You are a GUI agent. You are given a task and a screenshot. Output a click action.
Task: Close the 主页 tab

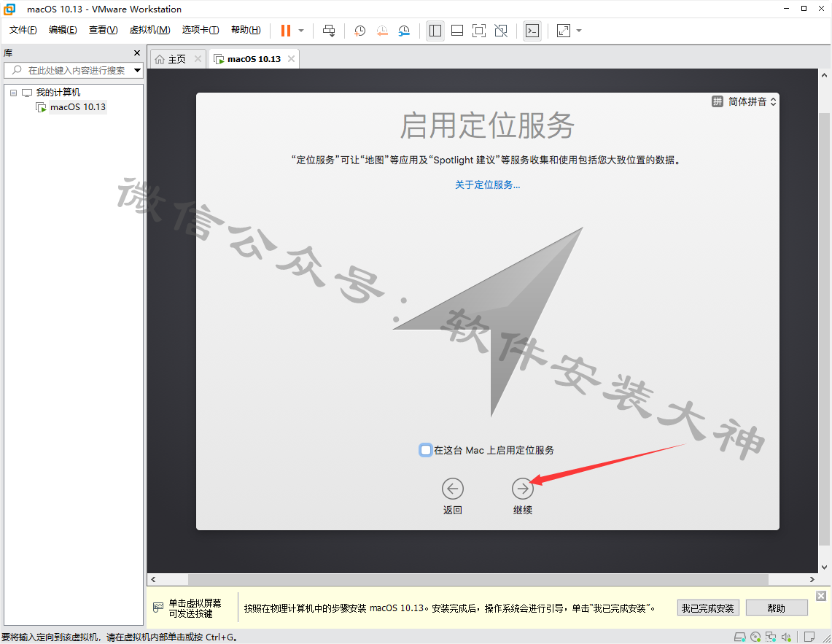pyautogui.click(x=198, y=59)
